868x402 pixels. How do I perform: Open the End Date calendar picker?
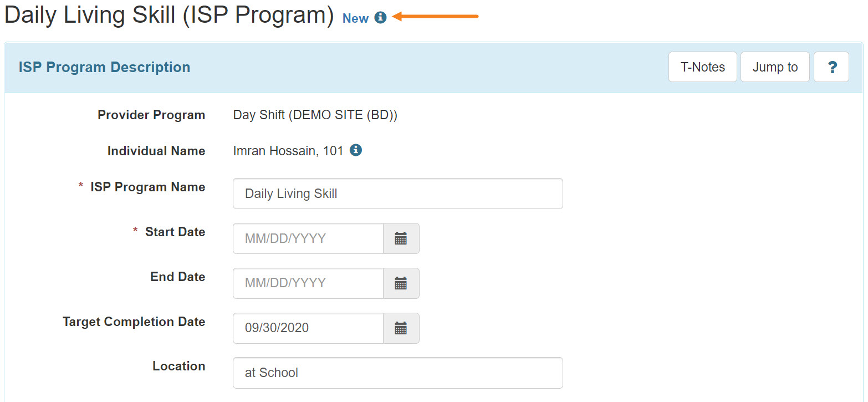[401, 283]
